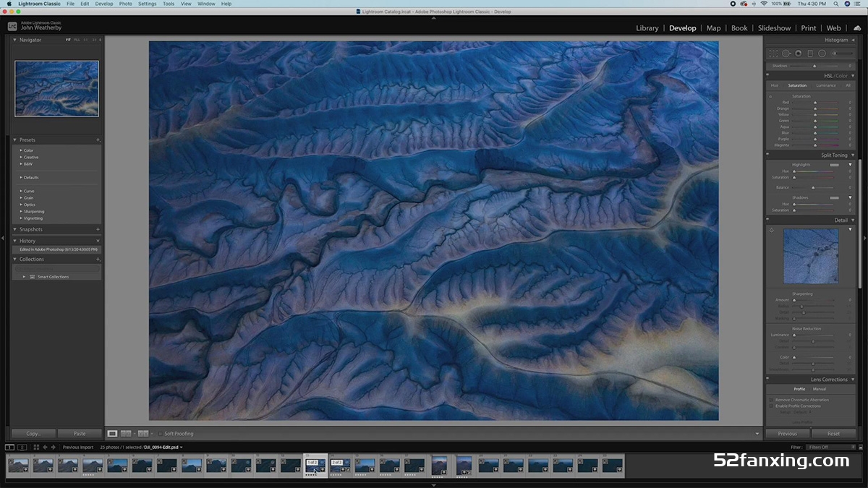Go forward with filmstrip right arrow
This screenshot has height=488, width=868.
point(53,448)
